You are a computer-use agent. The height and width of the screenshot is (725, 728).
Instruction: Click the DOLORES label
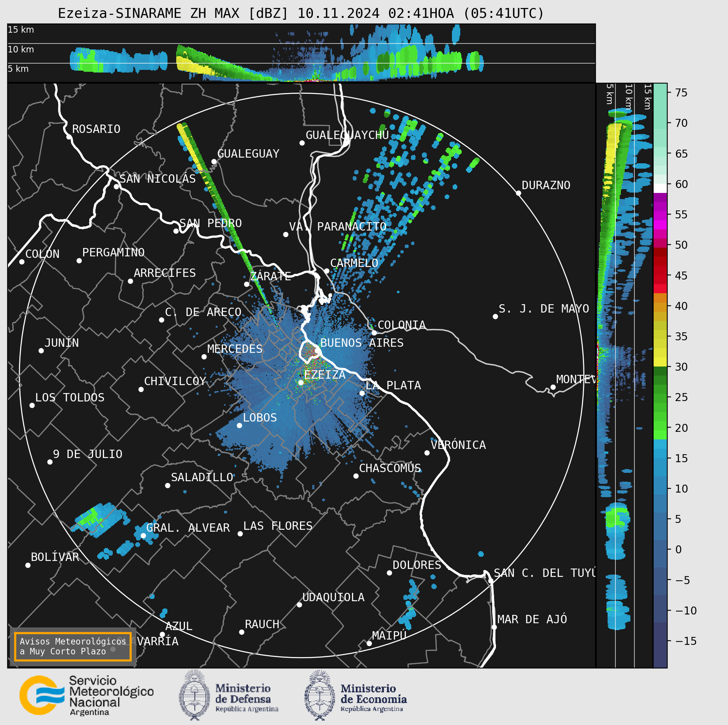417,565
